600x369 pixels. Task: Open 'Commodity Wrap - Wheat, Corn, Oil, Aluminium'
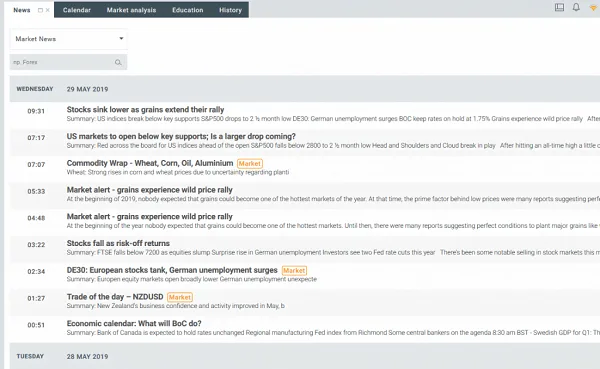tap(150, 163)
